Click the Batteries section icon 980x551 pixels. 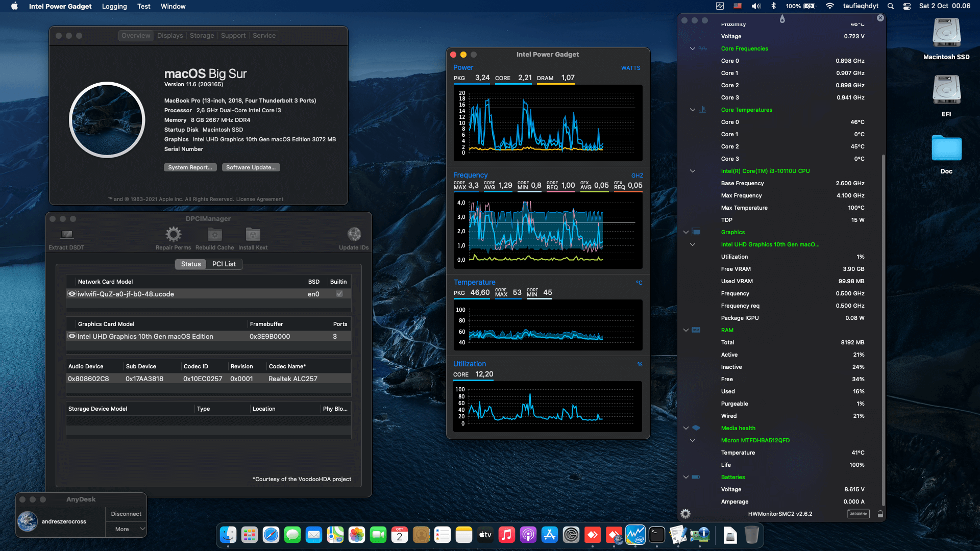point(696,477)
